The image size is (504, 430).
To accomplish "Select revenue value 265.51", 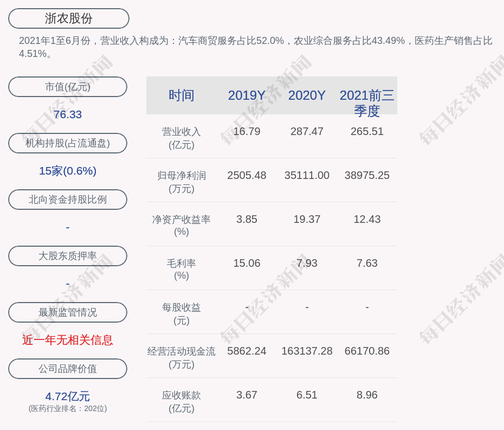I will click(x=367, y=132).
